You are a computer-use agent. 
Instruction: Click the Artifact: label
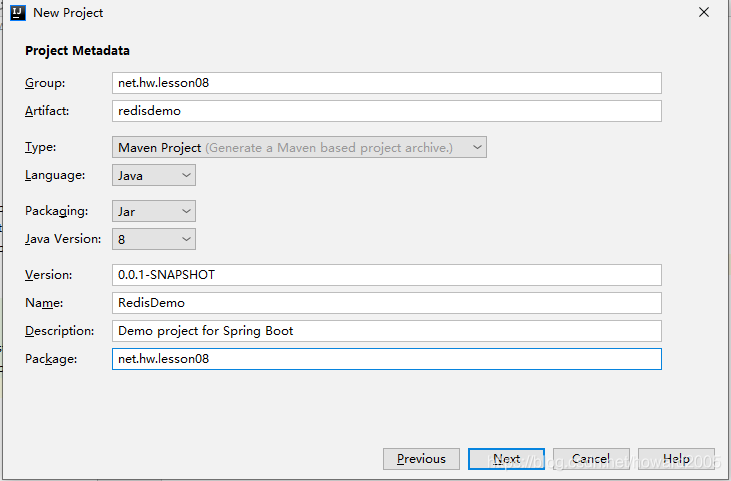point(47,111)
